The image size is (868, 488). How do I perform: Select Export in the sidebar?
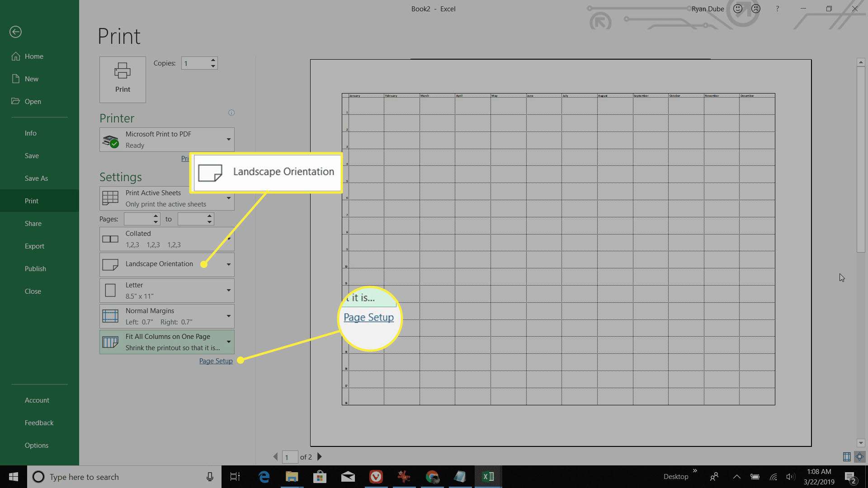(x=39, y=246)
